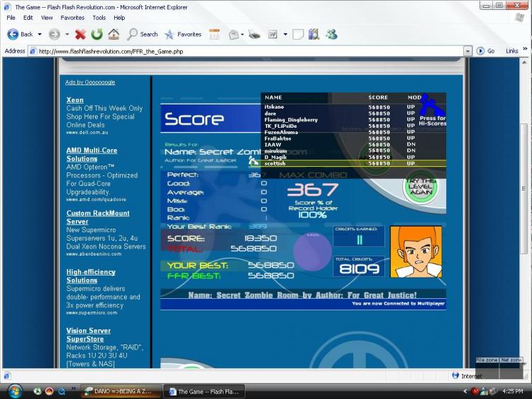Open the Favorites menu

pos(72,18)
